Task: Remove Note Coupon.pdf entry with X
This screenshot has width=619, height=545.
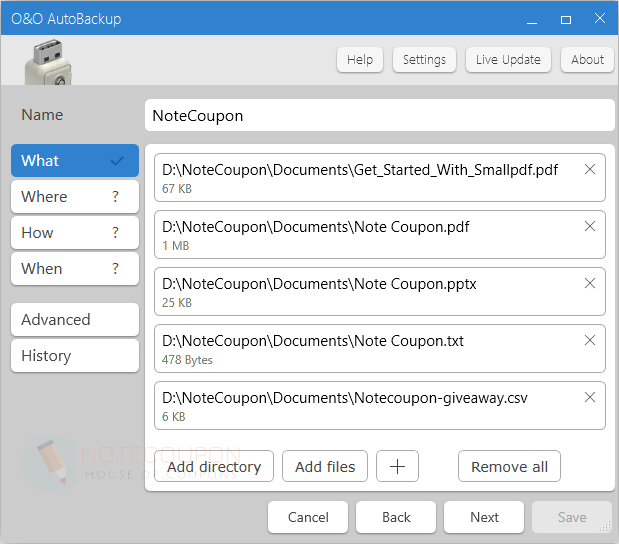Action: pyautogui.click(x=590, y=226)
